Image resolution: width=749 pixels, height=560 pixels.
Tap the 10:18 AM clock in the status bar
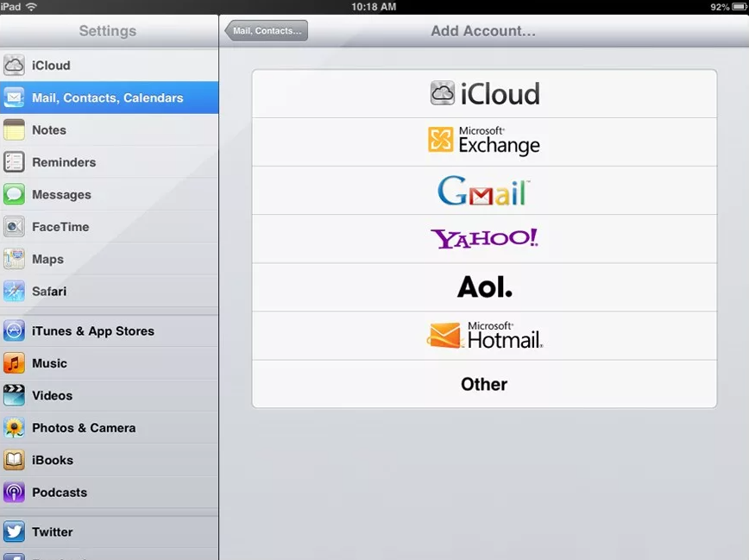(374, 7)
